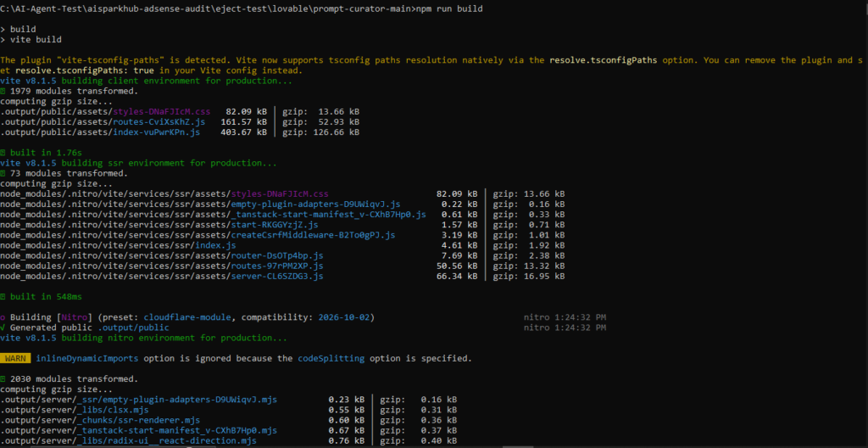Click the 'built in 1.76s' line

(39, 153)
